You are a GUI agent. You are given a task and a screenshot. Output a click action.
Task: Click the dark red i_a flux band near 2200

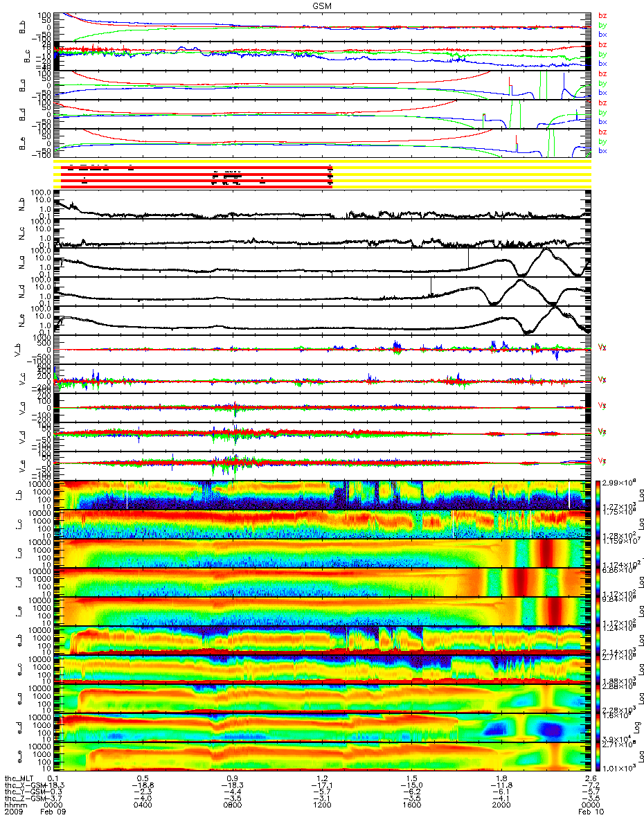tap(545, 553)
